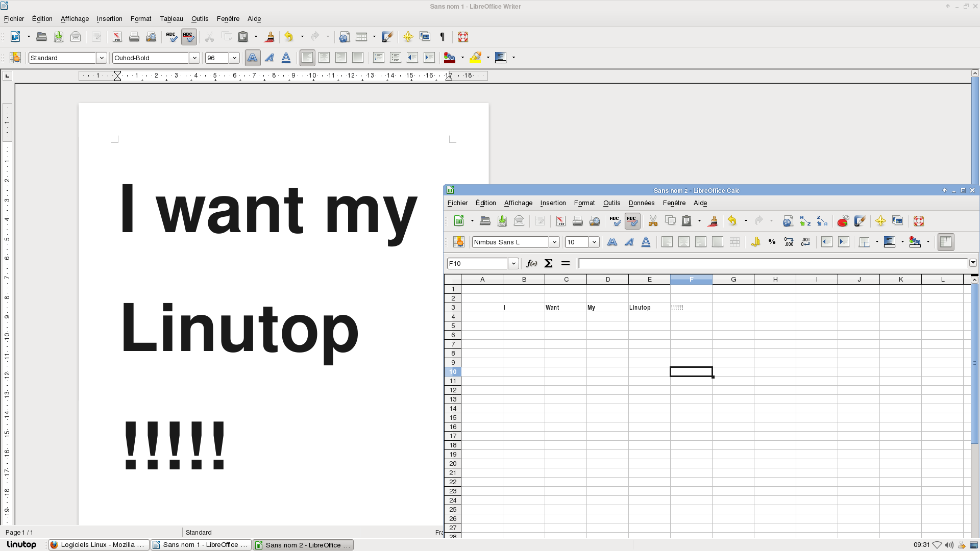
Task: Pick Writer font color swatch
Action: (x=450, y=58)
